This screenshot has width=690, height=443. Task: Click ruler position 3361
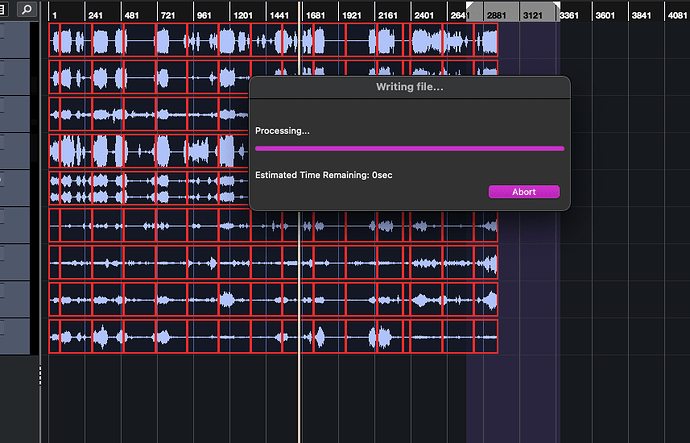tap(569, 15)
